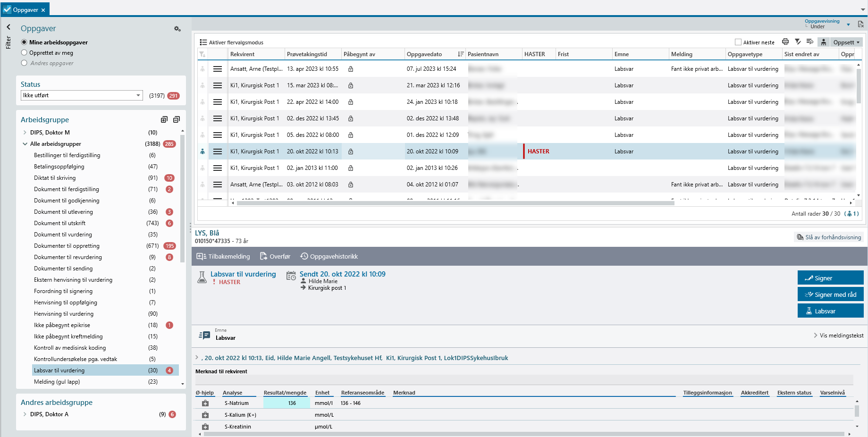The height and width of the screenshot is (437, 868).
Task: Collapse the filter panel with back arrow
Action: [x=8, y=27]
